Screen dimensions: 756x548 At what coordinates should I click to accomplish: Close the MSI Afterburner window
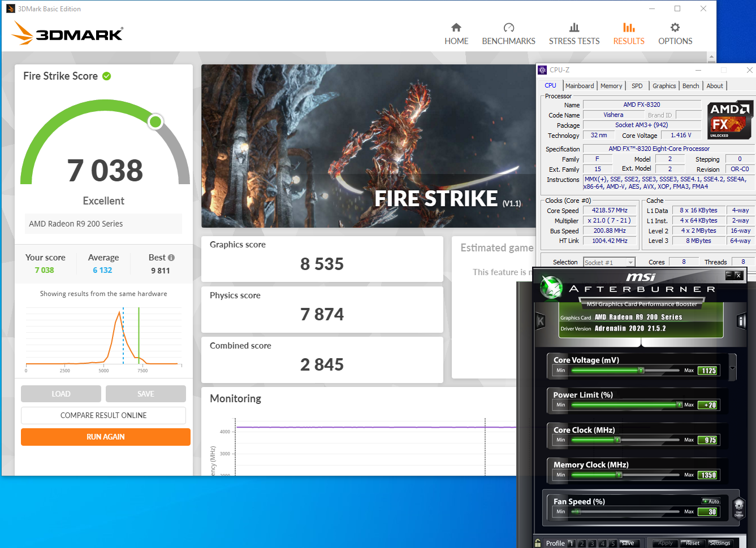tap(738, 275)
